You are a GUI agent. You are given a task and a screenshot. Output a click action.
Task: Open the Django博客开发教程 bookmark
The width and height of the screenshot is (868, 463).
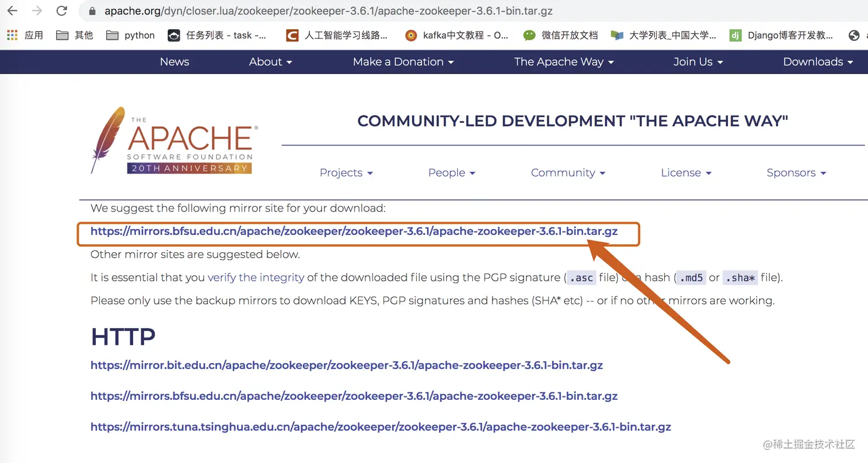pyautogui.click(x=781, y=35)
